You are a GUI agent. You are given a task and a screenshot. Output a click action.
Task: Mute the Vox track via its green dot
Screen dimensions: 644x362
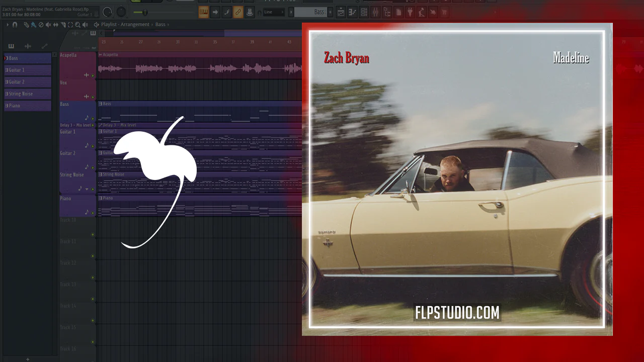93,97
